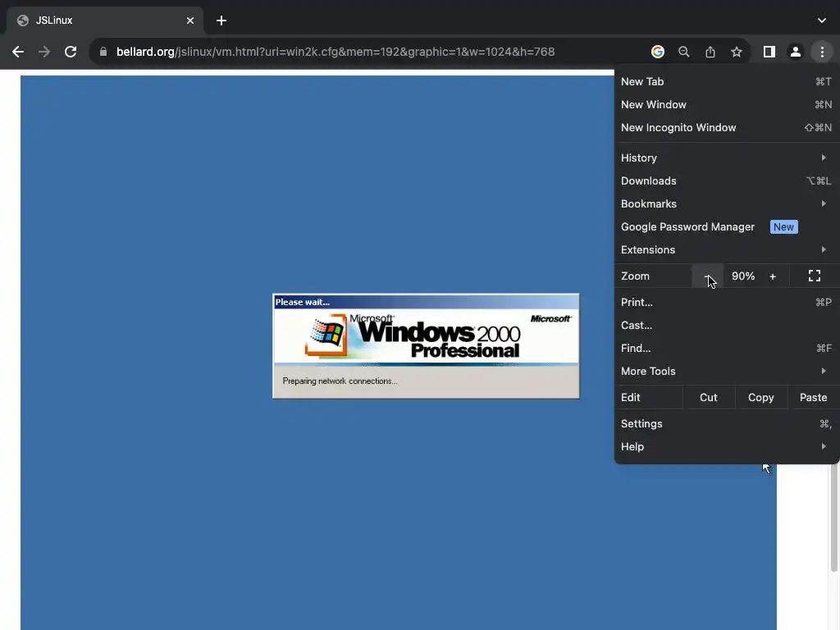The width and height of the screenshot is (840, 630).
Task: Open a new tab with plus button
Action: click(221, 21)
